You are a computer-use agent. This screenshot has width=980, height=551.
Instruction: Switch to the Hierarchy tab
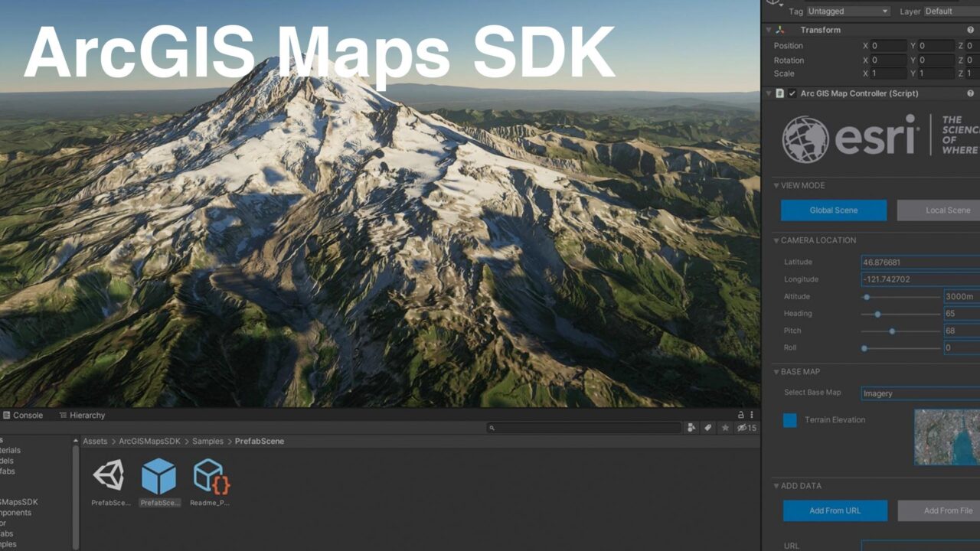point(82,415)
